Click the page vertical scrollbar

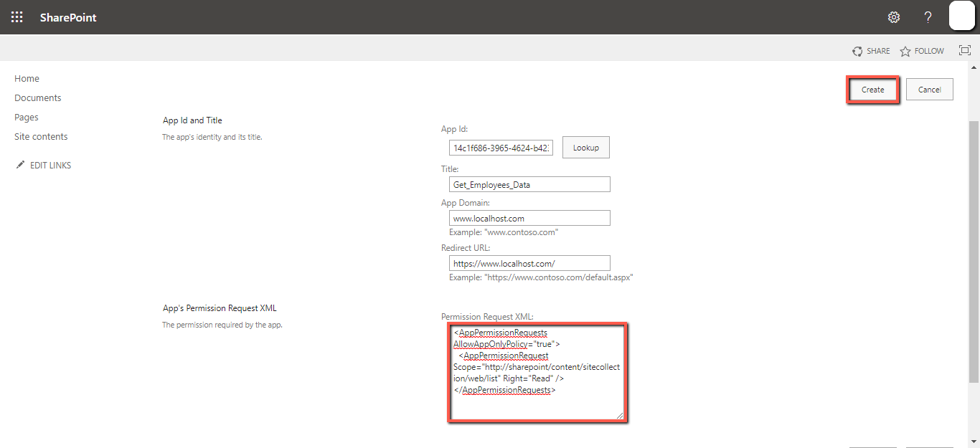coord(974,251)
